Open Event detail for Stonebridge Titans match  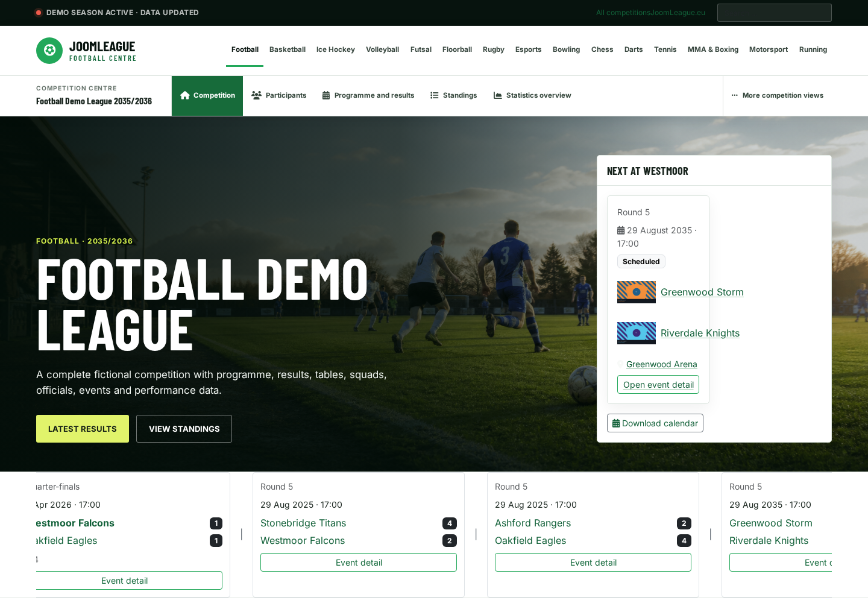pyautogui.click(x=359, y=563)
